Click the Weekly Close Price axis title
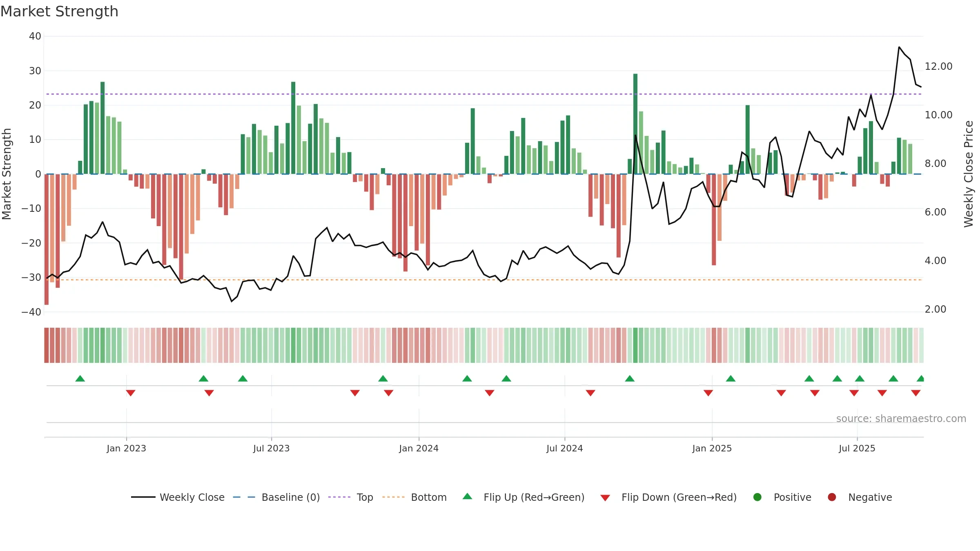The image size is (980, 551). 969,174
